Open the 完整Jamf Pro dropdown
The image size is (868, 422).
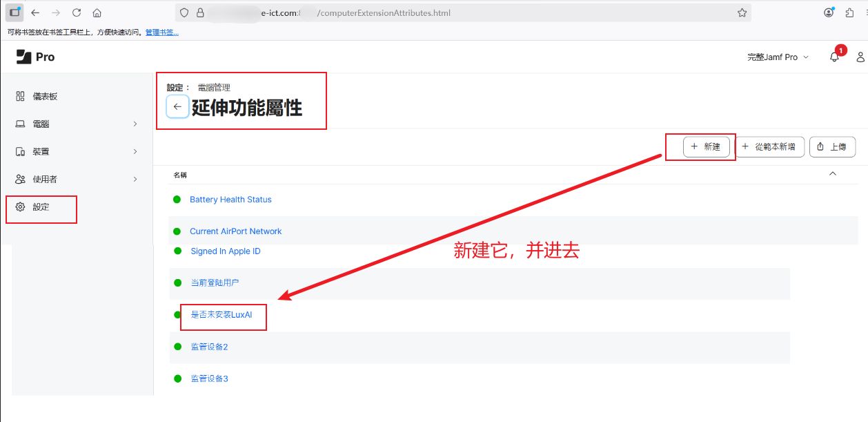click(778, 57)
